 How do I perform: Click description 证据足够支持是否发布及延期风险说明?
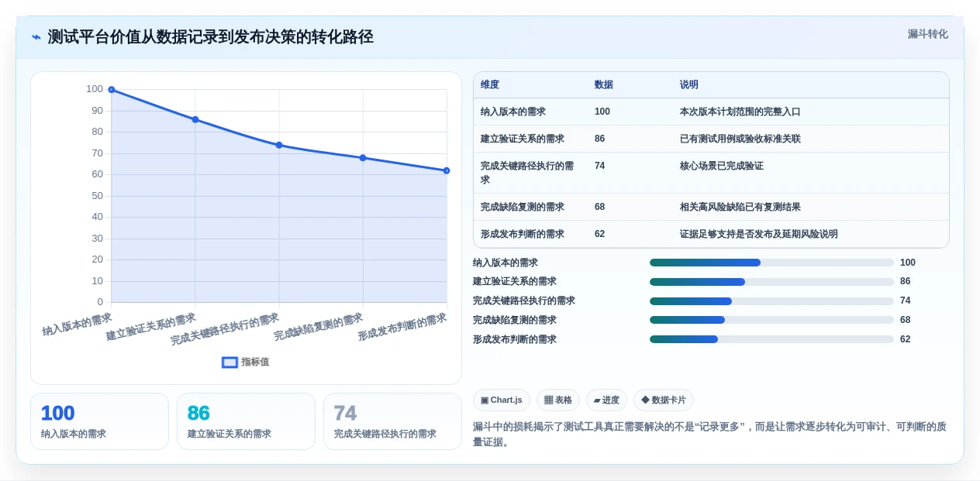point(759,234)
